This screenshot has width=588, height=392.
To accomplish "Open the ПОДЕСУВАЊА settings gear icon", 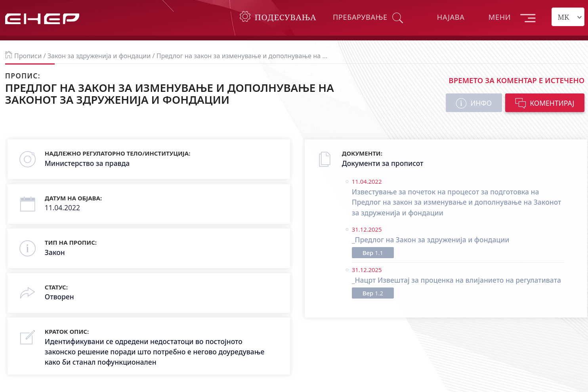I will (x=245, y=16).
